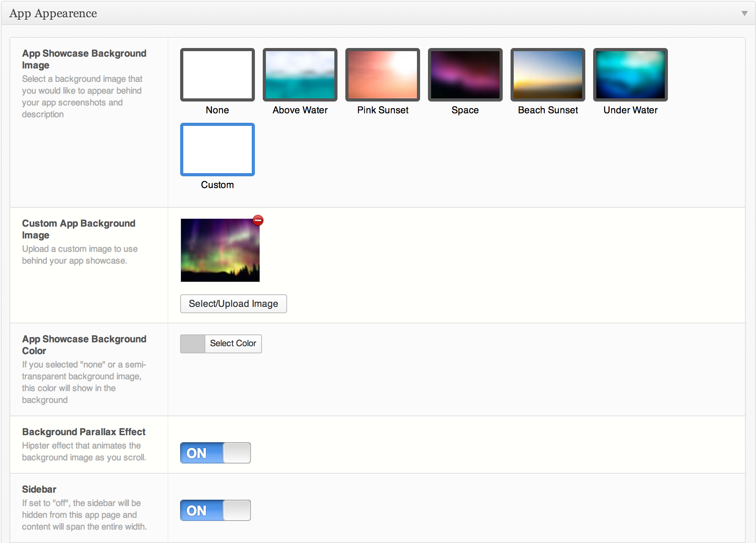Click the 'None' label under thumbnail
The image size is (756, 543).
click(218, 110)
